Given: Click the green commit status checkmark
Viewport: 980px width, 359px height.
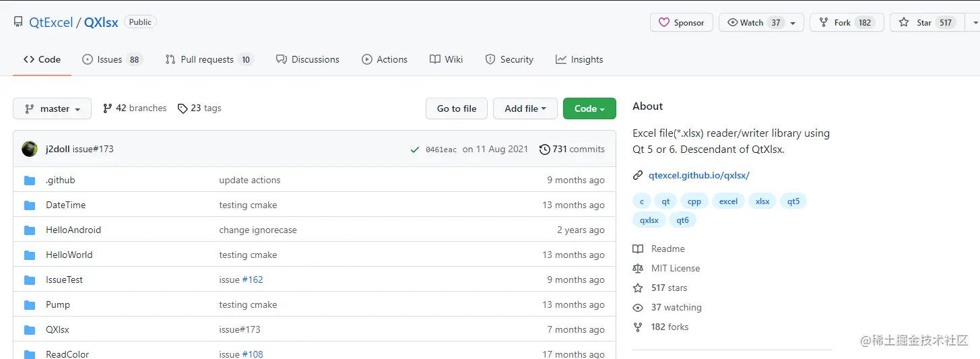Looking at the screenshot, I should (x=415, y=150).
